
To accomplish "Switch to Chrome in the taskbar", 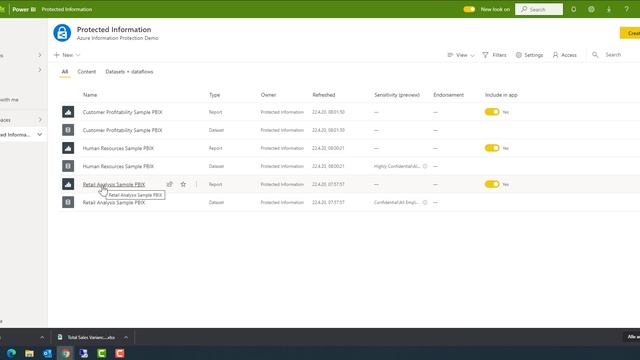I will click(x=66, y=353).
